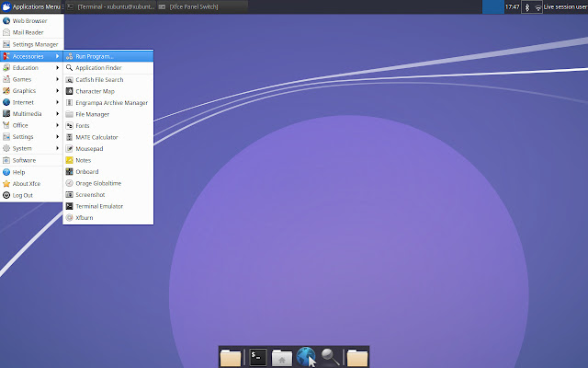Open the dock folder next to the magnifier
Image resolution: width=588 pixels, height=368 pixels.
(357, 357)
